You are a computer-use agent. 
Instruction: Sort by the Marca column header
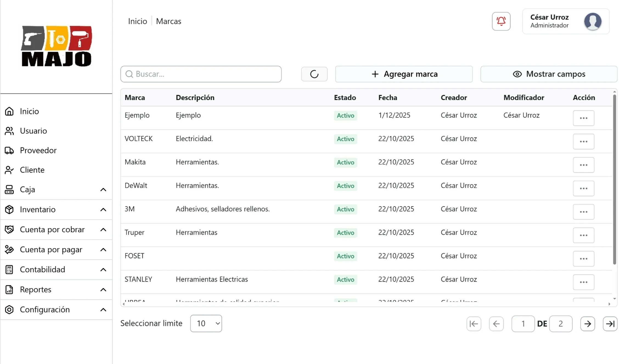(135, 98)
